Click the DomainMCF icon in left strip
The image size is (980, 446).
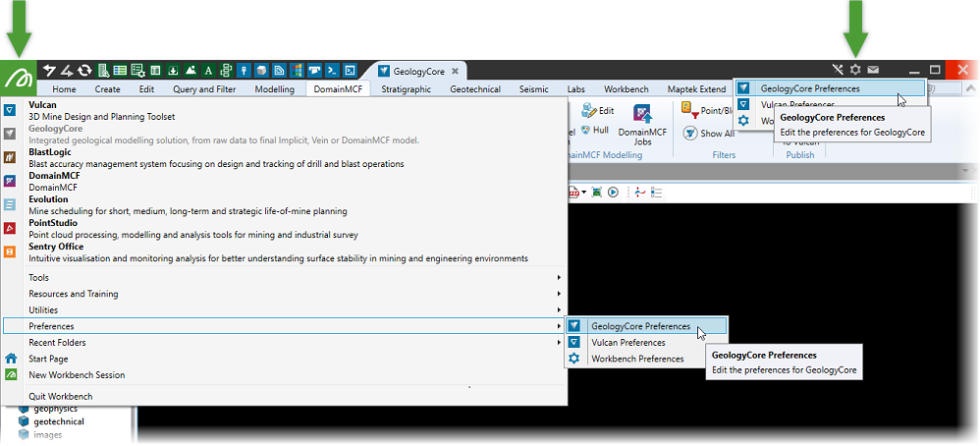10,181
